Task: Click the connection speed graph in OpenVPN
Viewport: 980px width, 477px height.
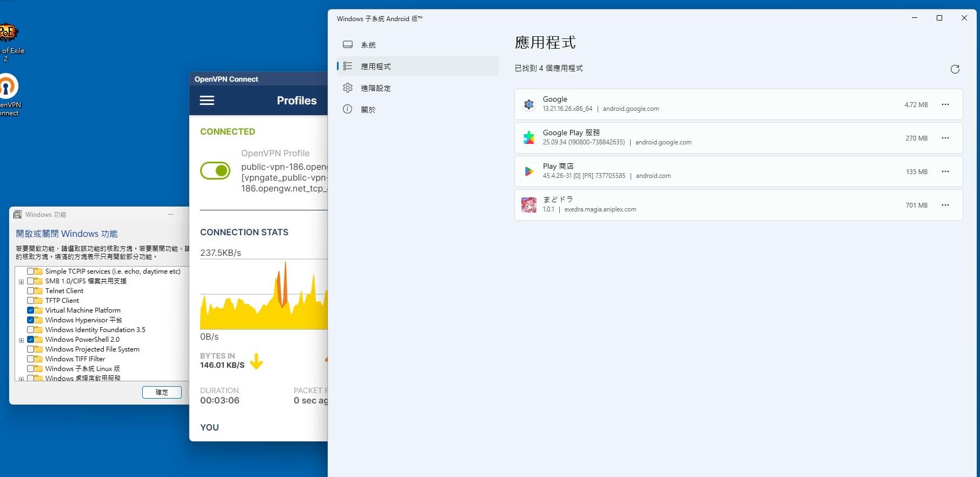Action: pyautogui.click(x=264, y=295)
